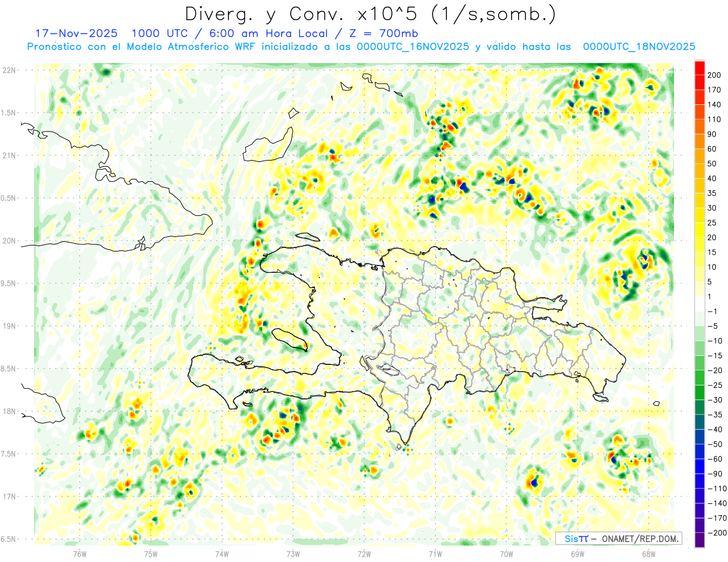
Task: Click the 74W longitude label
Action: coord(221,553)
